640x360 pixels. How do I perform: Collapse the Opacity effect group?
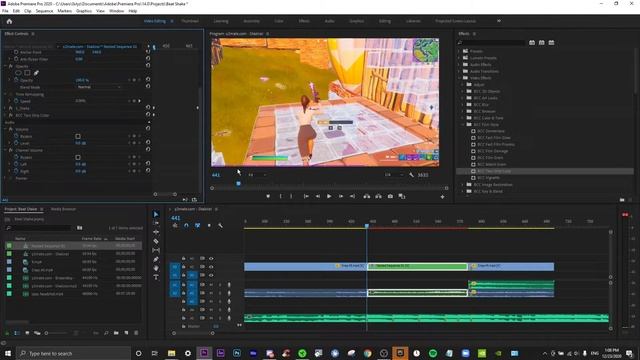point(6,66)
